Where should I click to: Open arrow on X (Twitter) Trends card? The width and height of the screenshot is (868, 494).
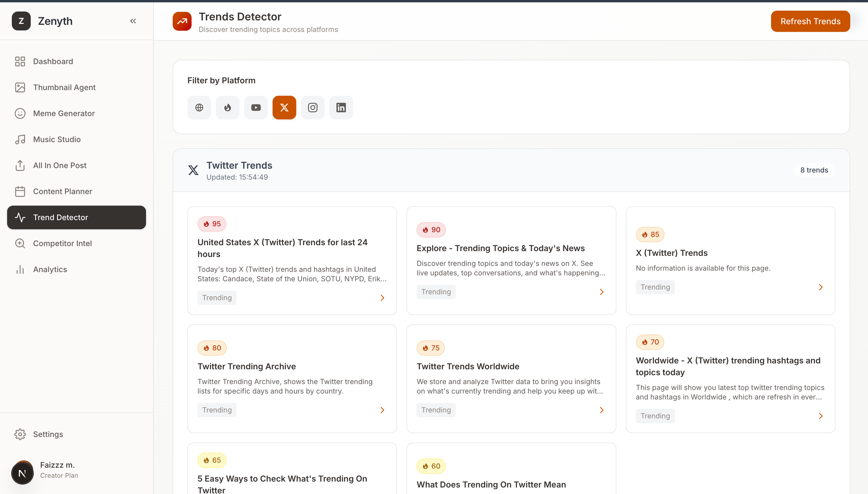coord(820,287)
